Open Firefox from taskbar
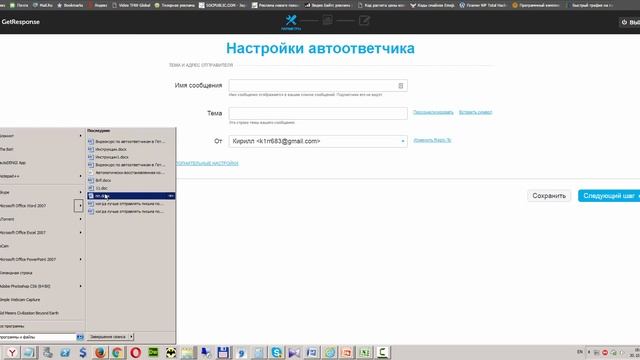This screenshot has height=360, width=640. pos(100,352)
